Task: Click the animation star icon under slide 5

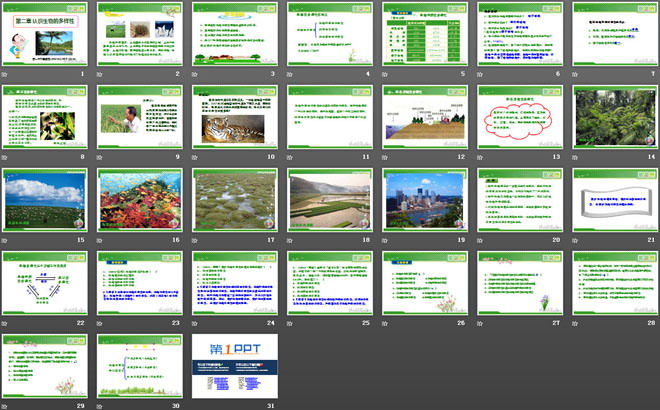Action: tap(387, 74)
